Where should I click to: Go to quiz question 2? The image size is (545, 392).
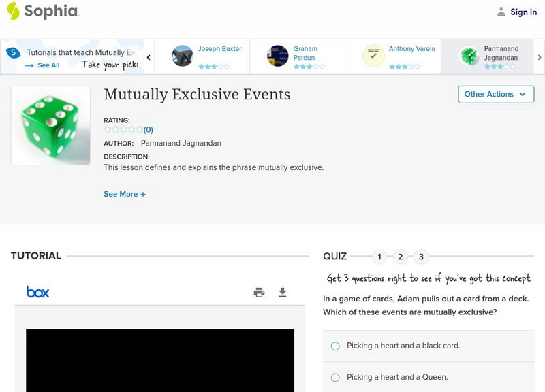(x=401, y=257)
